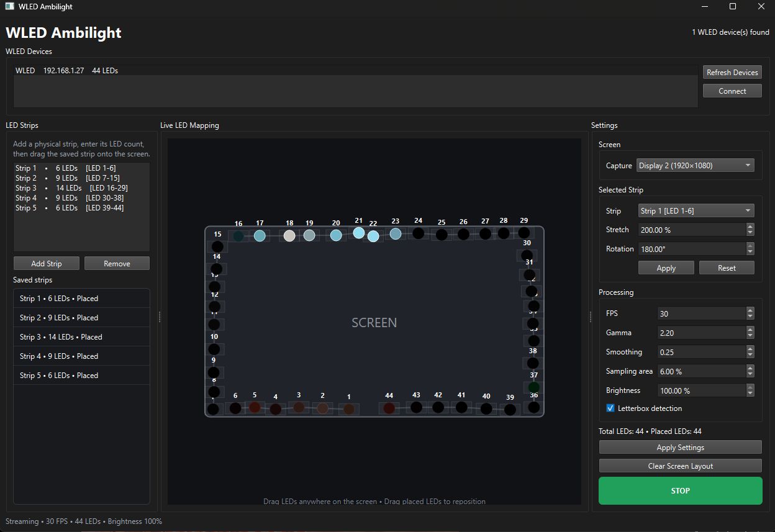The width and height of the screenshot is (775, 532).
Task: Select LED 17 on the top edge
Action: (x=260, y=236)
